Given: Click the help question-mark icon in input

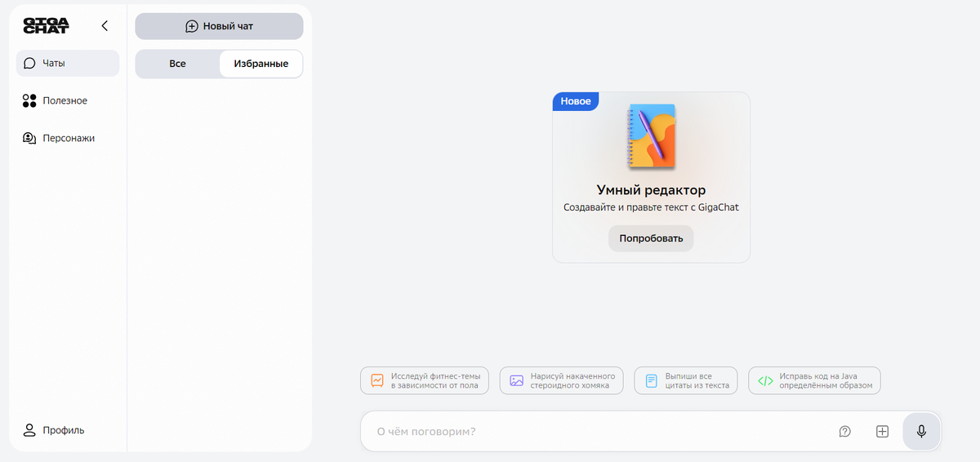Looking at the screenshot, I should [845, 431].
